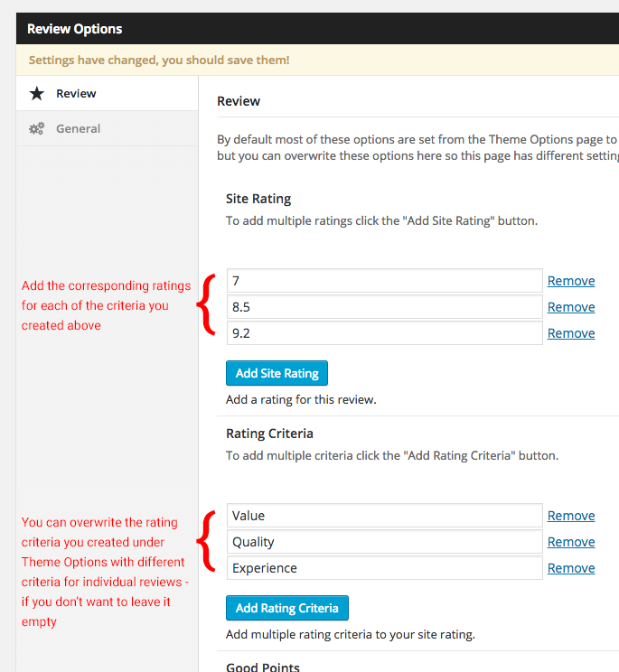Click the gears icon beside General
The width and height of the screenshot is (619, 672).
pyautogui.click(x=37, y=128)
